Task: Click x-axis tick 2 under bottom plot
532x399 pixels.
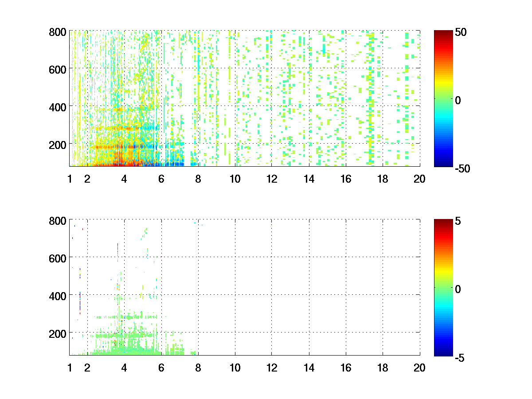Action: coord(87,368)
